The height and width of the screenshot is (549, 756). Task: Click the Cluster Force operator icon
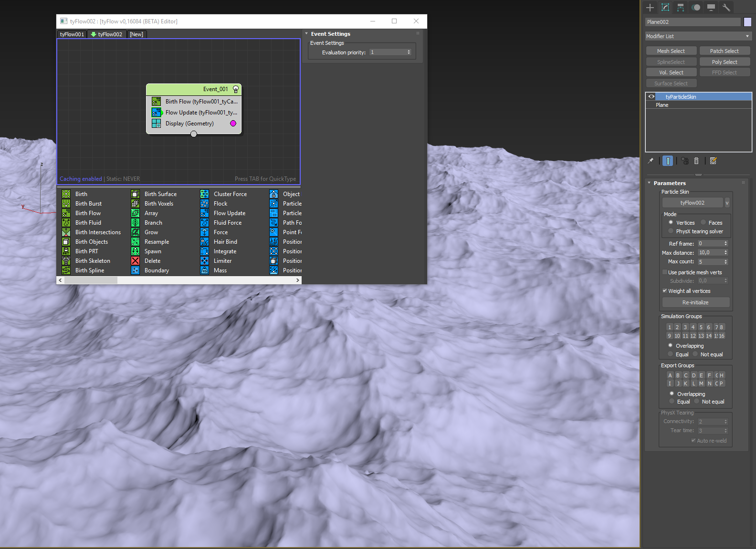coord(204,194)
